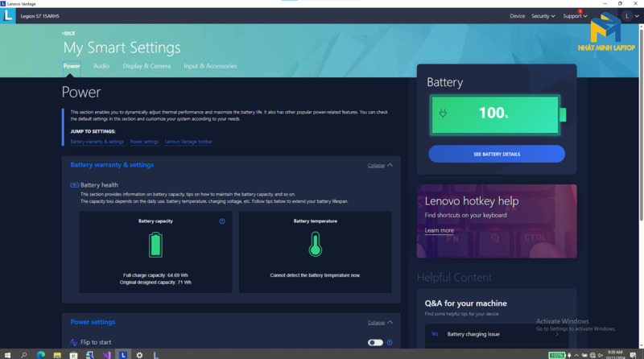Screen dimensions: 644x359
Task: Collapse the Battery warranty & settings section
Action: click(x=380, y=165)
